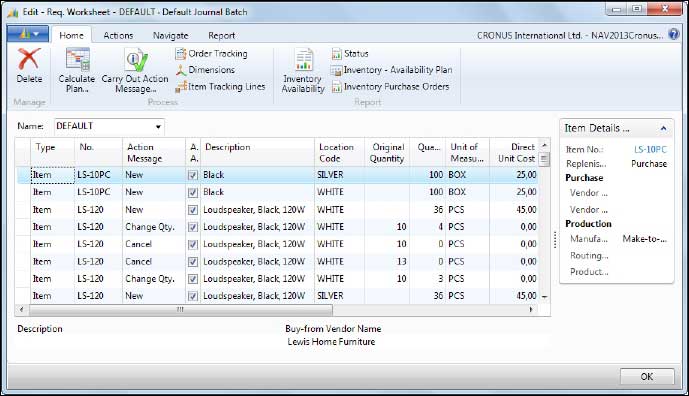
Task: Open the blue application menu button
Action: [x=28, y=33]
